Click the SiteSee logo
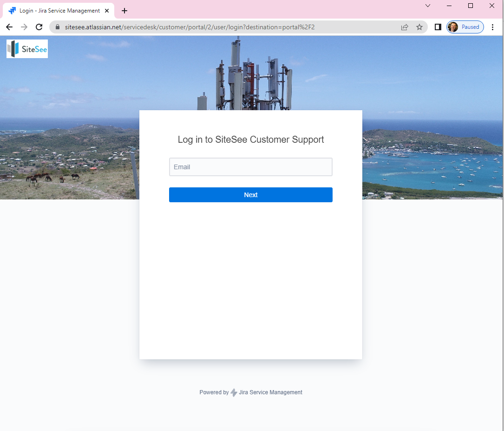This screenshot has width=504, height=431. coord(27,49)
